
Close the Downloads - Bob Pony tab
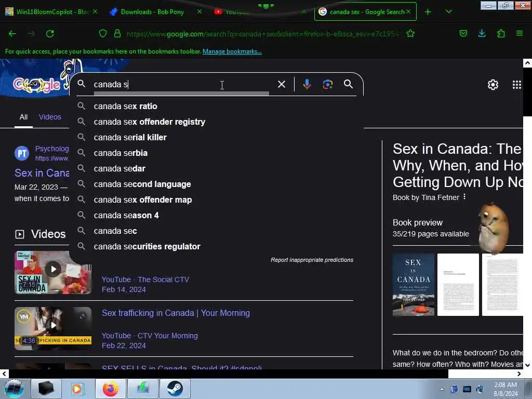point(199,11)
